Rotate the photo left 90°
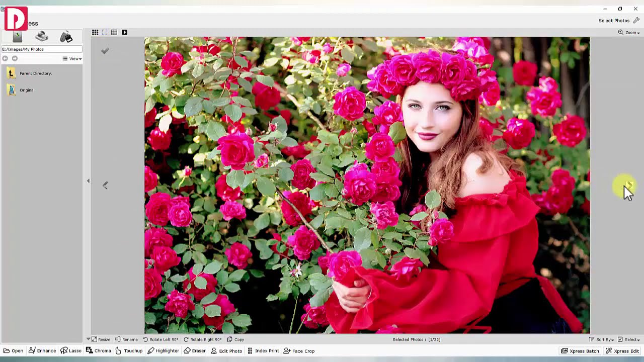Image resolution: width=644 pixels, height=362 pixels. (x=160, y=339)
